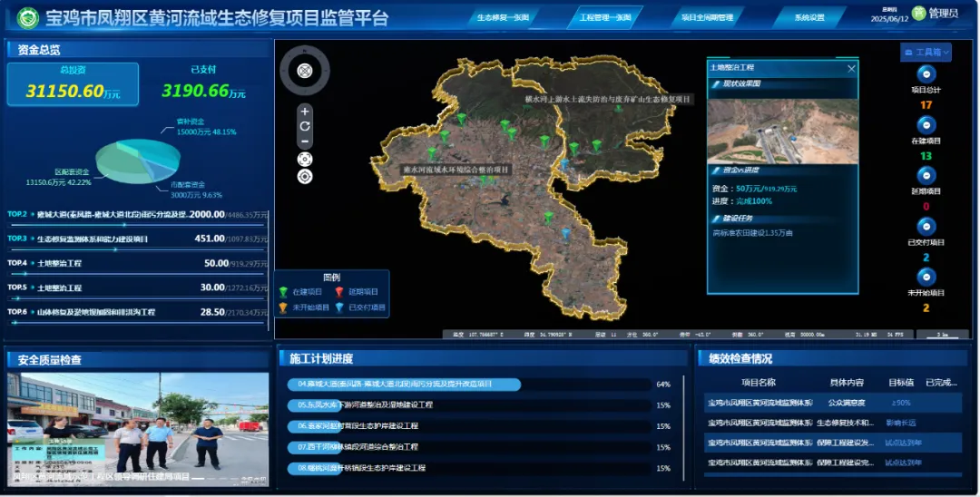Click the 横水河流域水环境综合整治项目 map label
The height and width of the screenshot is (497, 980).
(x=456, y=170)
